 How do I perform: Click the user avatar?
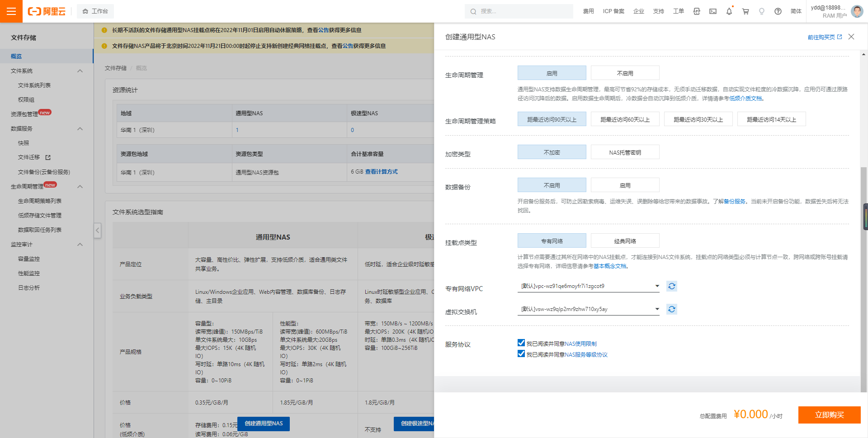point(857,11)
